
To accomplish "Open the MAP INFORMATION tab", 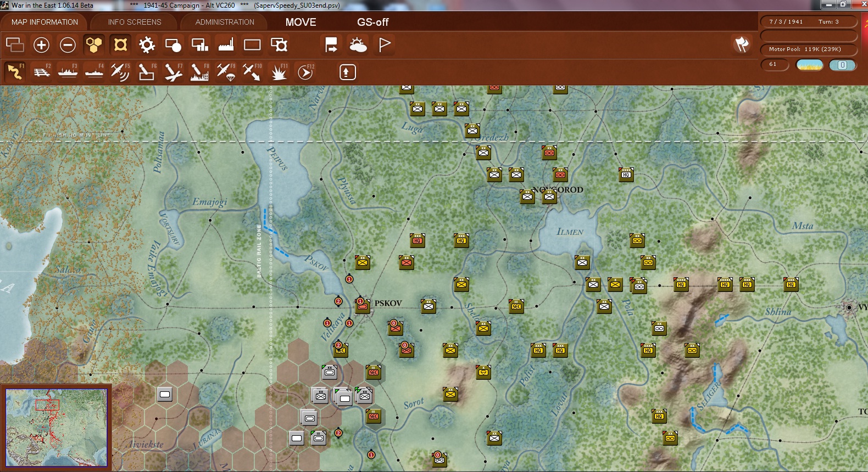I will click(45, 22).
